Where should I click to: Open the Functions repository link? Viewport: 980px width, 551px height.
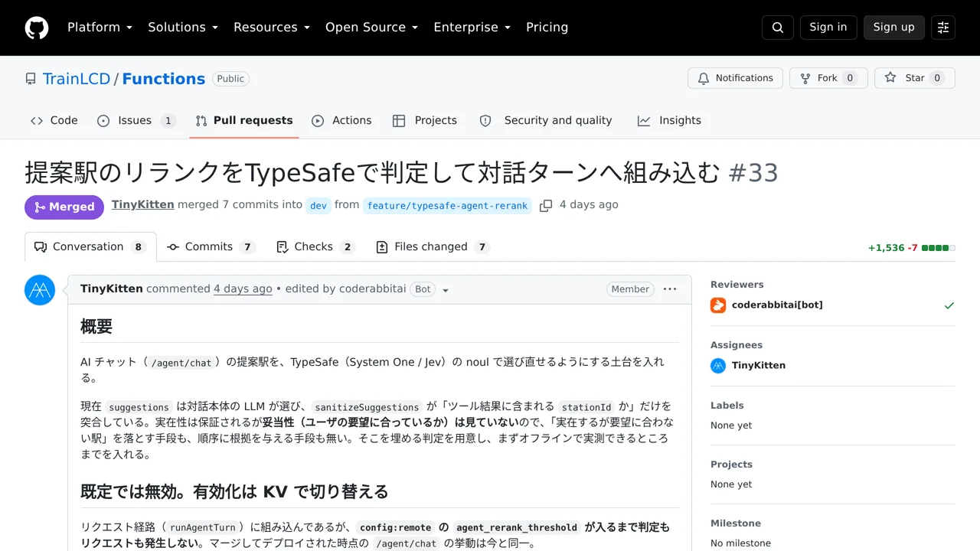pyautogui.click(x=164, y=79)
